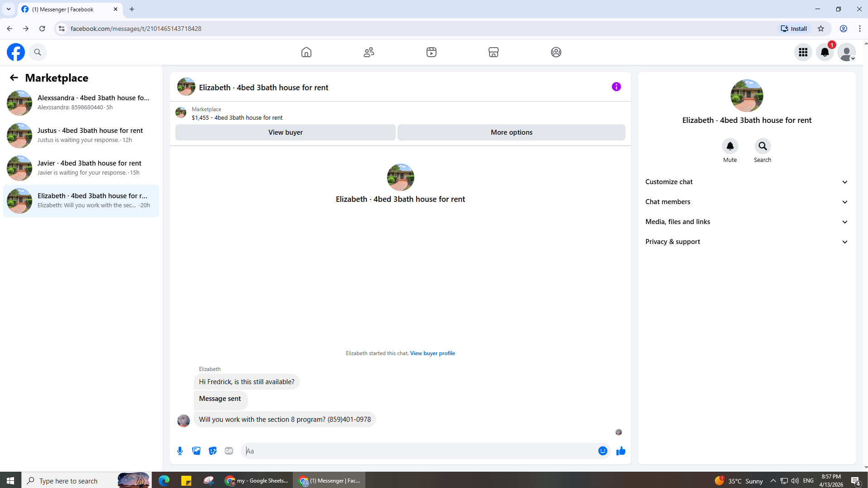This screenshot has height=488, width=868.
Task: Open the Facebook logo home link
Action: (x=16, y=52)
